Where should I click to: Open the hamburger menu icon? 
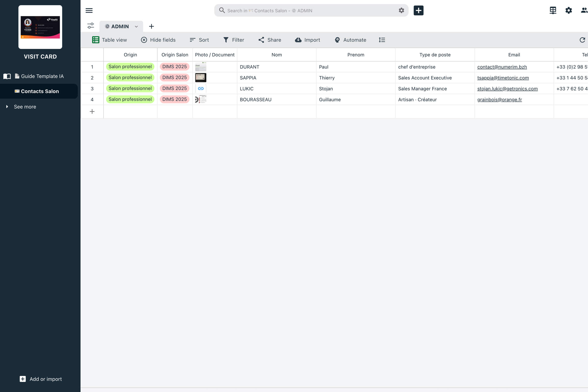[x=89, y=11]
